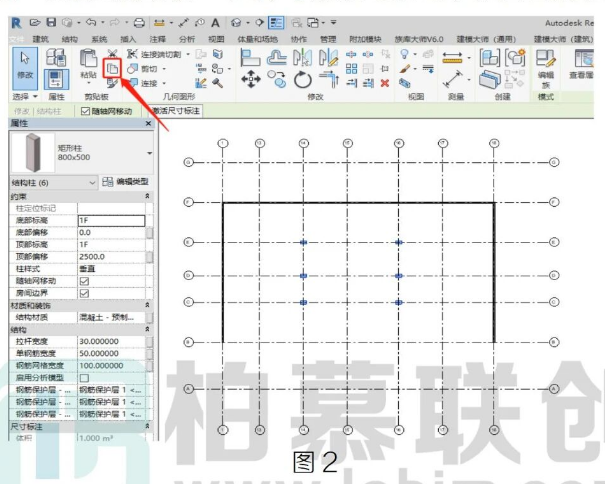Open Type Properties icon in ribbon

(x=56, y=58)
